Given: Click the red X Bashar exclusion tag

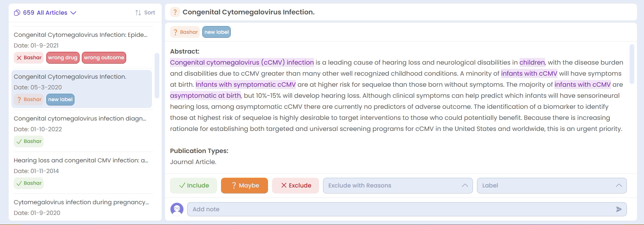Looking at the screenshot, I should click(x=29, y=58).
